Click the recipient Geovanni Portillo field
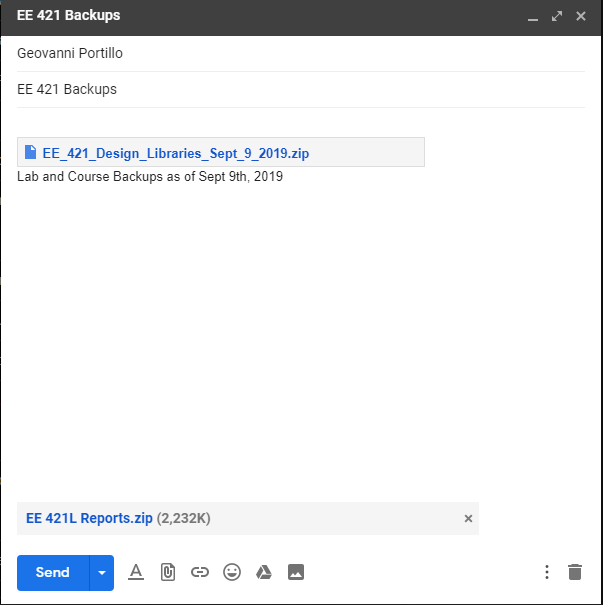 tap(301, 53)
